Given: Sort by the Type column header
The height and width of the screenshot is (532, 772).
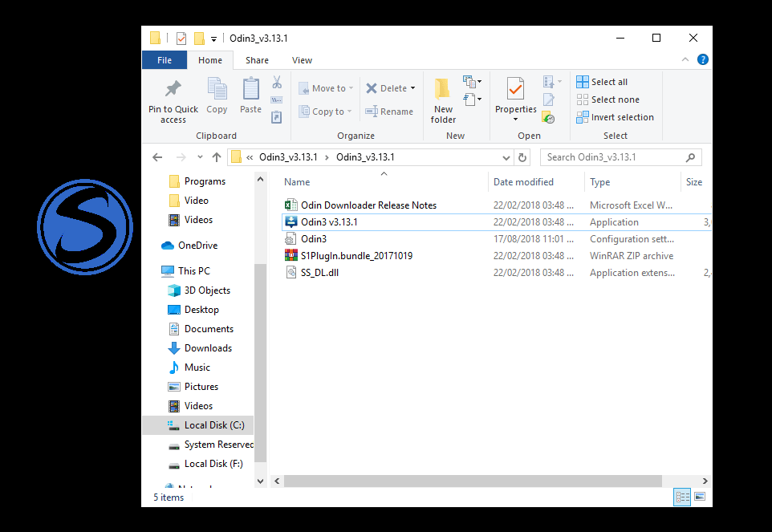Looking at the screenshot, I should 632,181.
